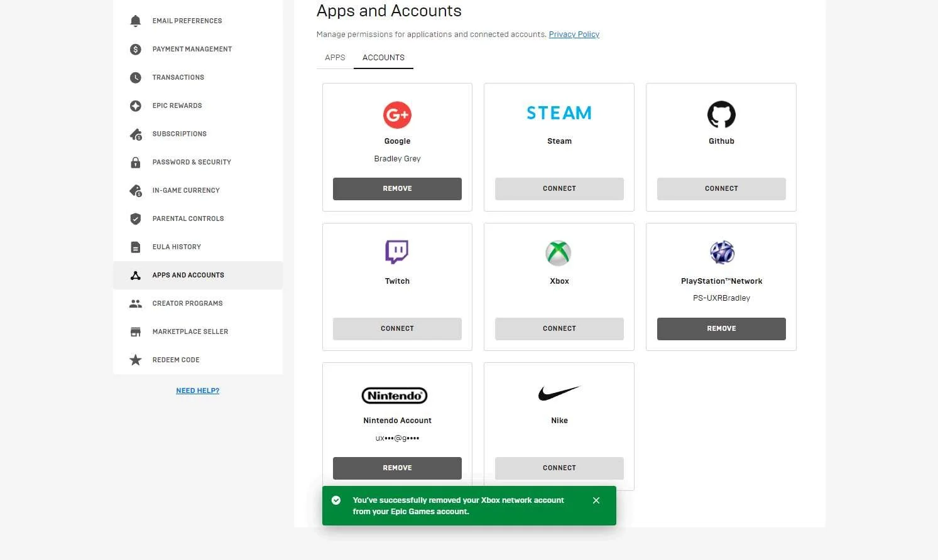Open In-Game Currency settings
Screen dimensions: 938x560
198,190
